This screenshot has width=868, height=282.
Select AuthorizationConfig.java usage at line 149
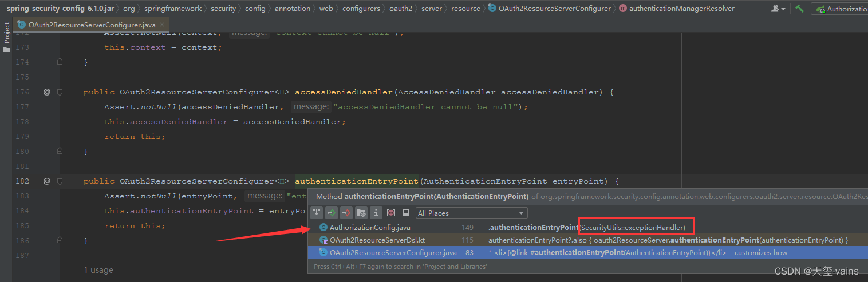point(587,228)
